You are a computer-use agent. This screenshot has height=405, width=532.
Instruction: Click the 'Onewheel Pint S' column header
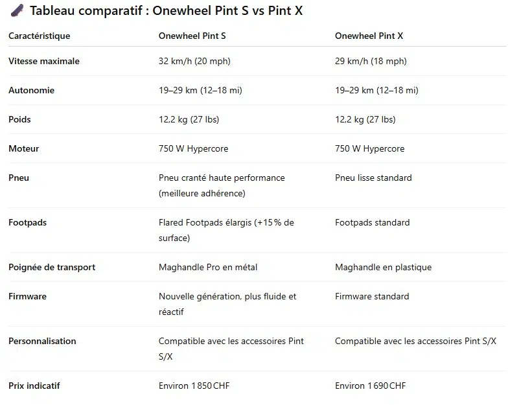192,36
